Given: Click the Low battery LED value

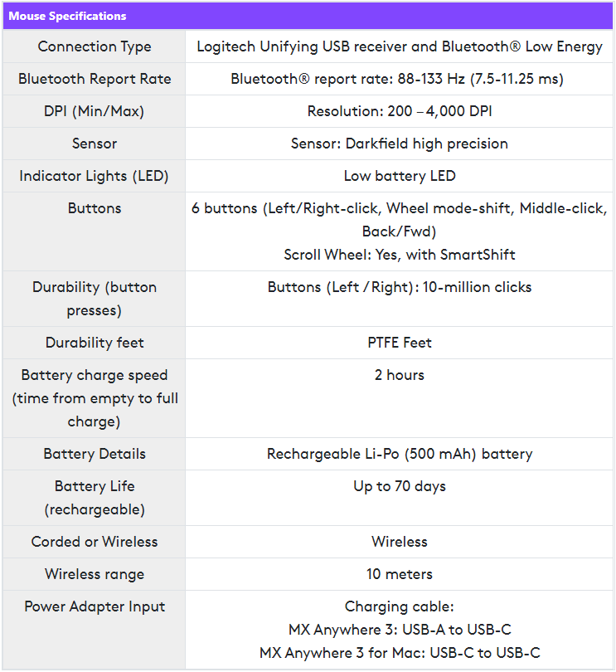Looking at the screenshot, I should pos(400,176).
